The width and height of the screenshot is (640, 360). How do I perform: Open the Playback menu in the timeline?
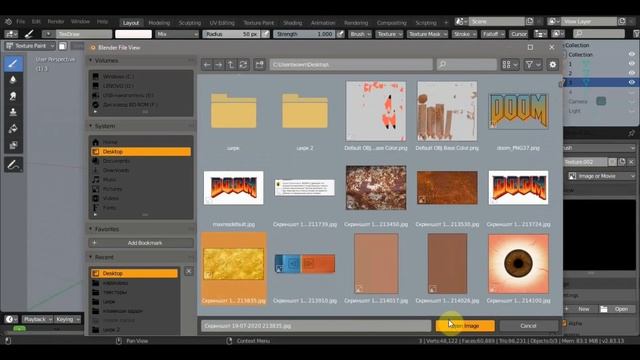pyautogui.click(x=38, y=319)
